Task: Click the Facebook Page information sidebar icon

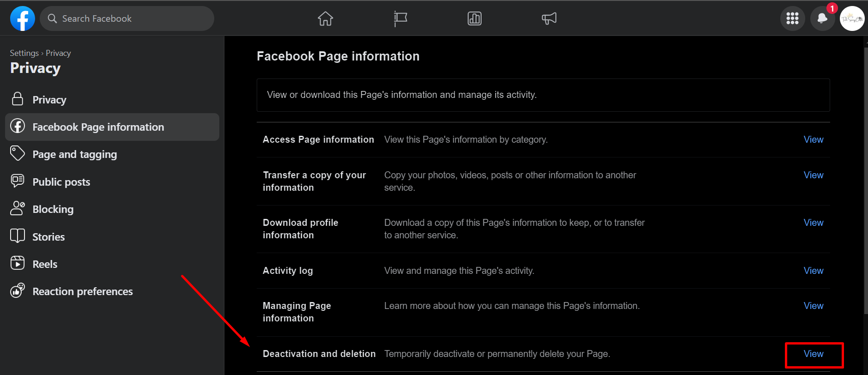Action: (x=18, y=126)
